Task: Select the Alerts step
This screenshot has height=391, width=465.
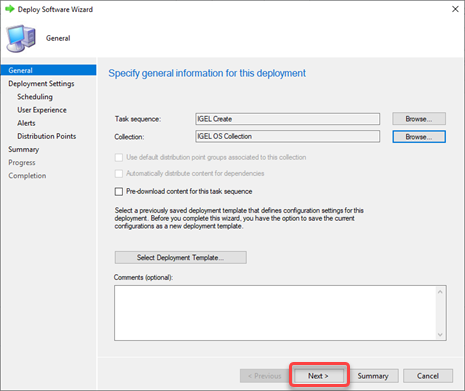Action: pos(26,123)
